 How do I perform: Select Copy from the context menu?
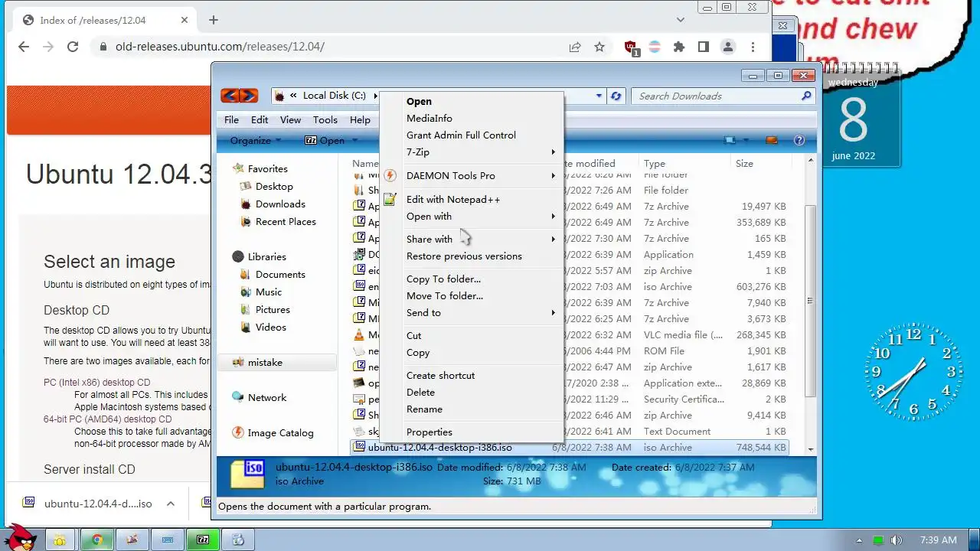(x=418, y=352)
